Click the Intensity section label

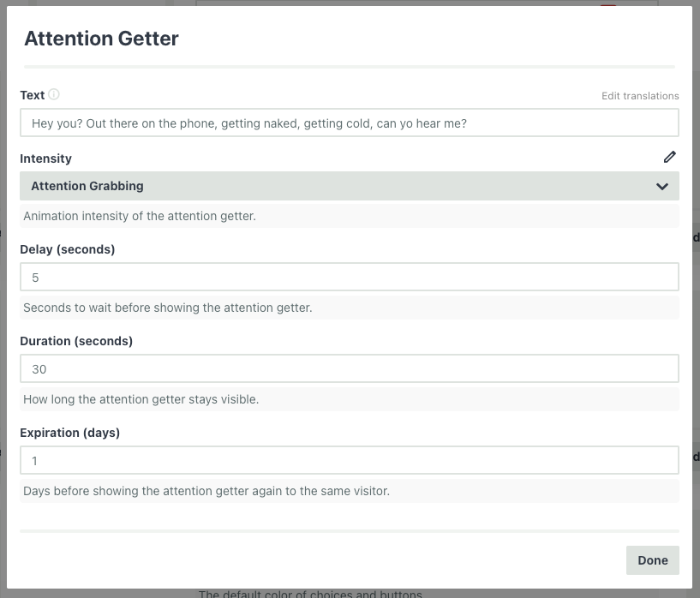(x=45, y=158)
